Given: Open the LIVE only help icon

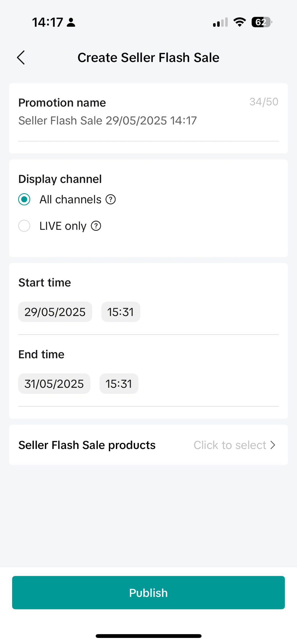Looking at the screenshot, I should click(x=96, y=226).
